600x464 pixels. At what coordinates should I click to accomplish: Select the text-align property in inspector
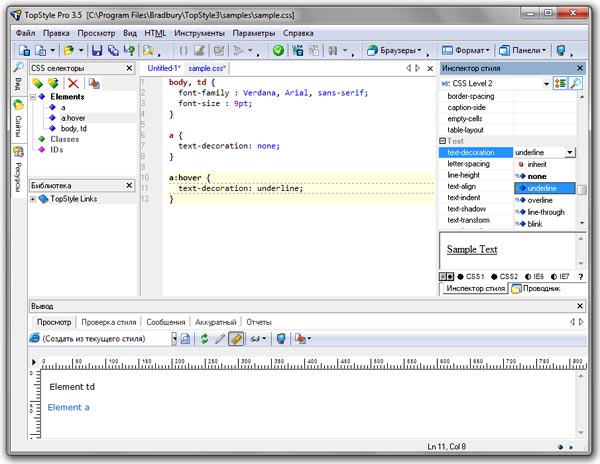click(461, 186)
